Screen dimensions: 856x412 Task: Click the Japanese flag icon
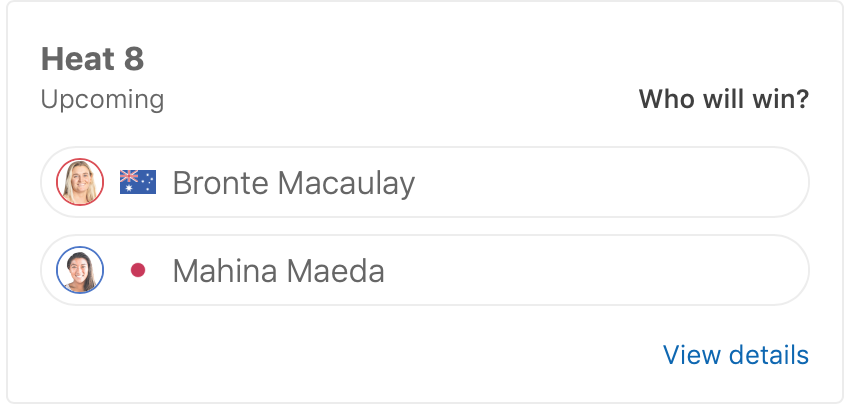(138, 270)
